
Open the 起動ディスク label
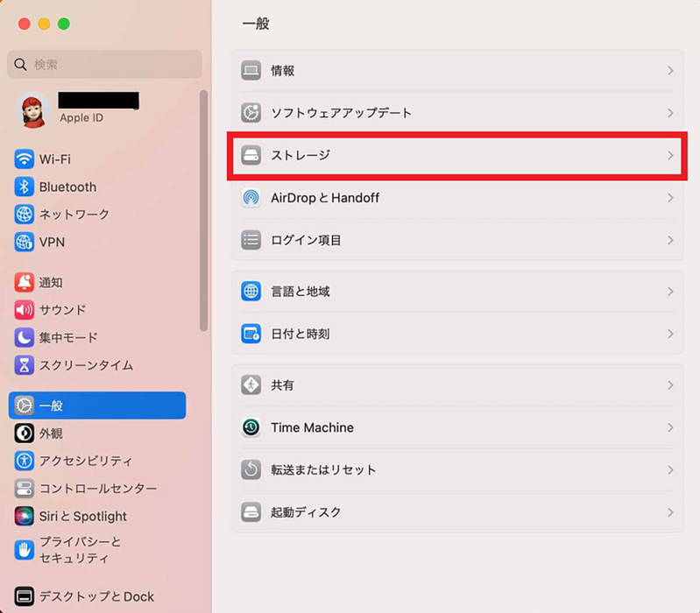coord(306,512)
